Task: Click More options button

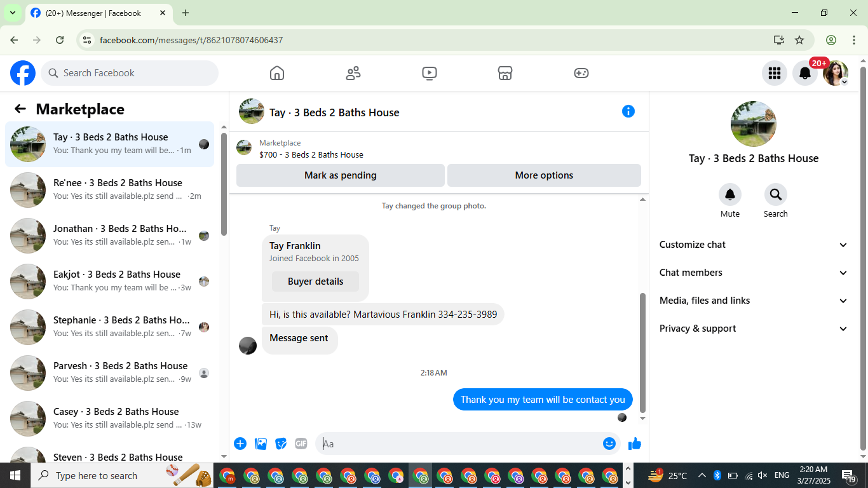Action: [544, 175]
